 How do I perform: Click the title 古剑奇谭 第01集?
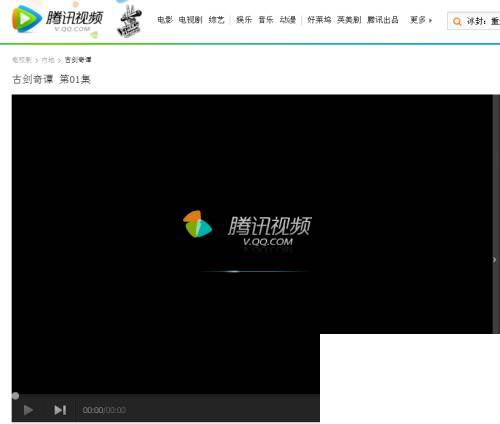51,79
